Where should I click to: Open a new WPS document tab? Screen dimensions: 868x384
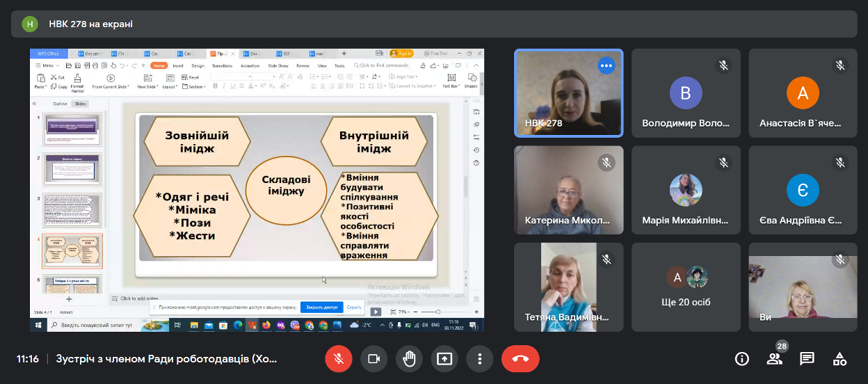tap(344, 53)
